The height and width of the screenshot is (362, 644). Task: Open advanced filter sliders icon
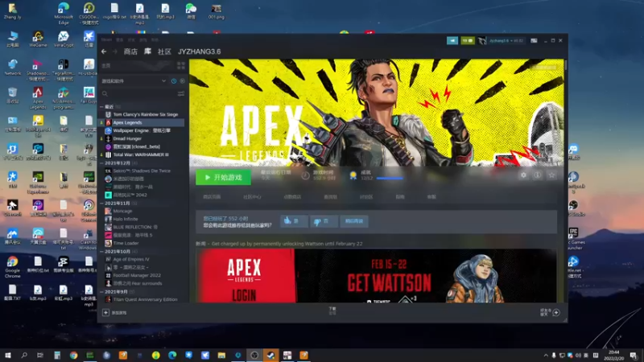pos(181,94)
